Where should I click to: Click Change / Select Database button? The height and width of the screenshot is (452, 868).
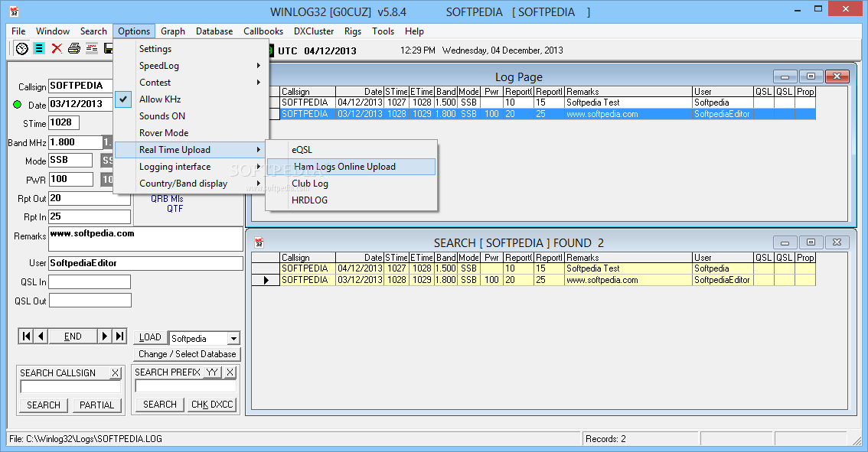(x=187, y=354)
